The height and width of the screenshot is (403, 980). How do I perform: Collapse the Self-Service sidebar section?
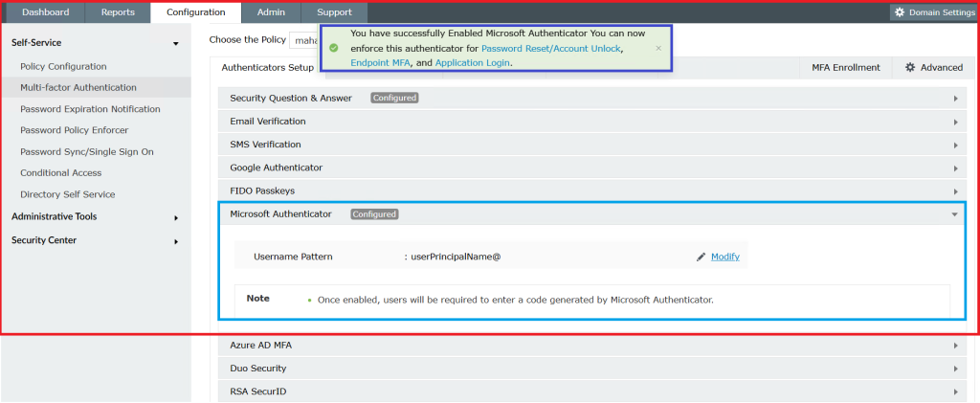pos(175,43)
